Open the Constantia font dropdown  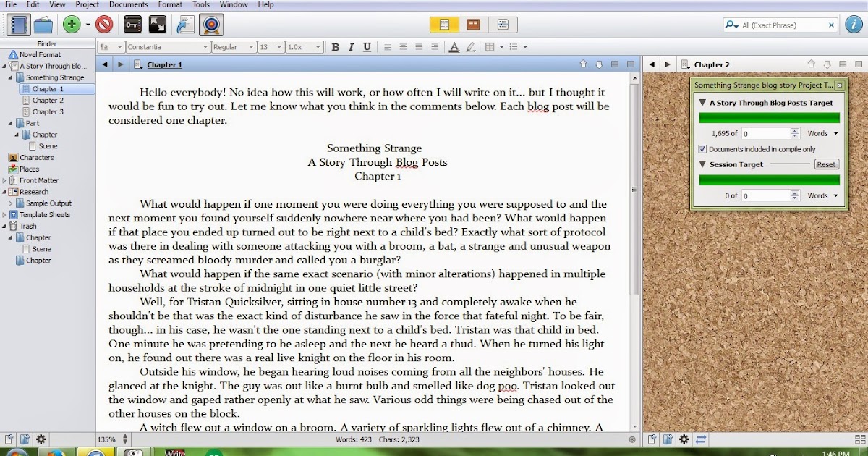point(168,46)
